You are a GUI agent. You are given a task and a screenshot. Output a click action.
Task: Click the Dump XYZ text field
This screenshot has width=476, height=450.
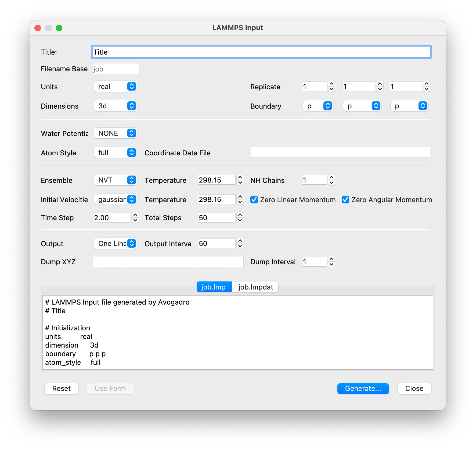[x=168, y=262]
